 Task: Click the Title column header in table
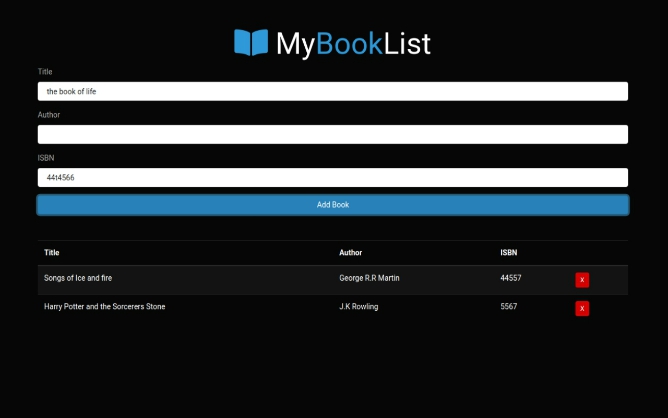[52, 253]
